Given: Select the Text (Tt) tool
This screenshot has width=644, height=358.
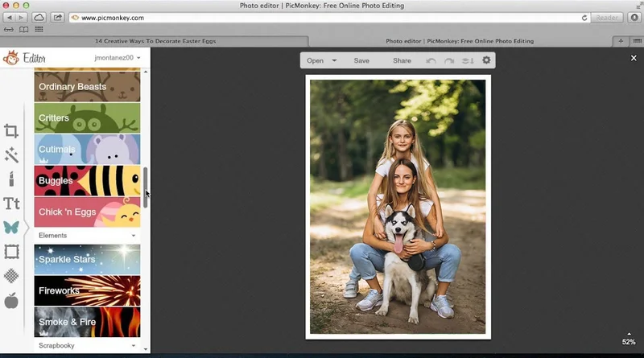Looking at the screenshot, I should click(x=11, y=204).
